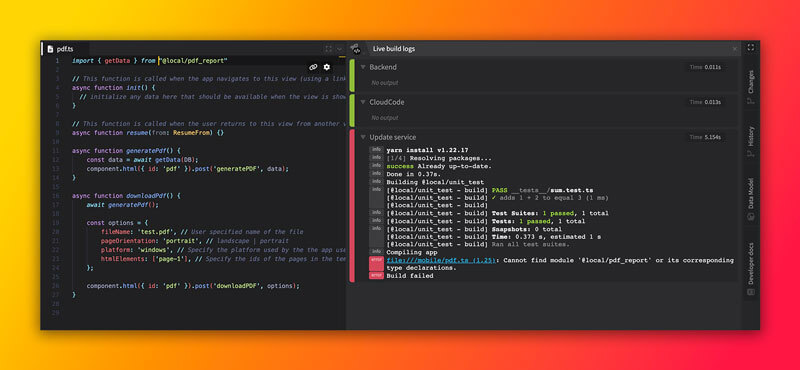The width and height of the screenshot is (800, 370).
Task: Click the '@local/pdf_report' import string
Action: coord(194,60)
